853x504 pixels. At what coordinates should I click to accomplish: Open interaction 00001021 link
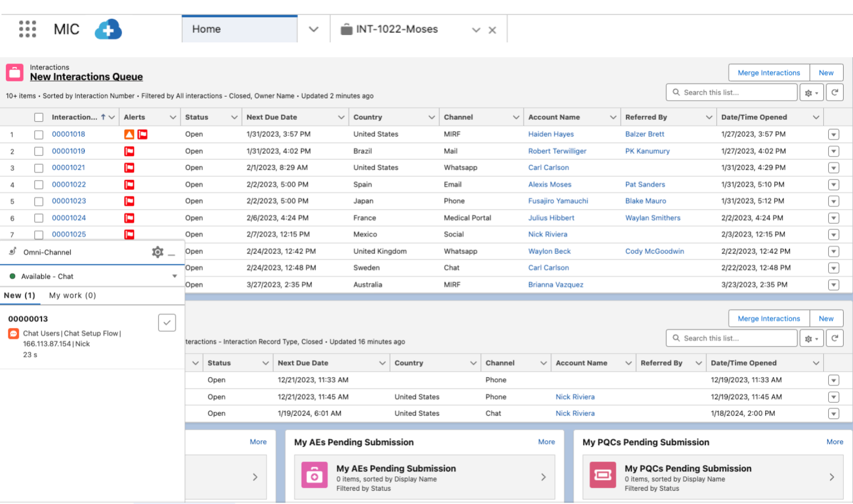pos(69,168)
